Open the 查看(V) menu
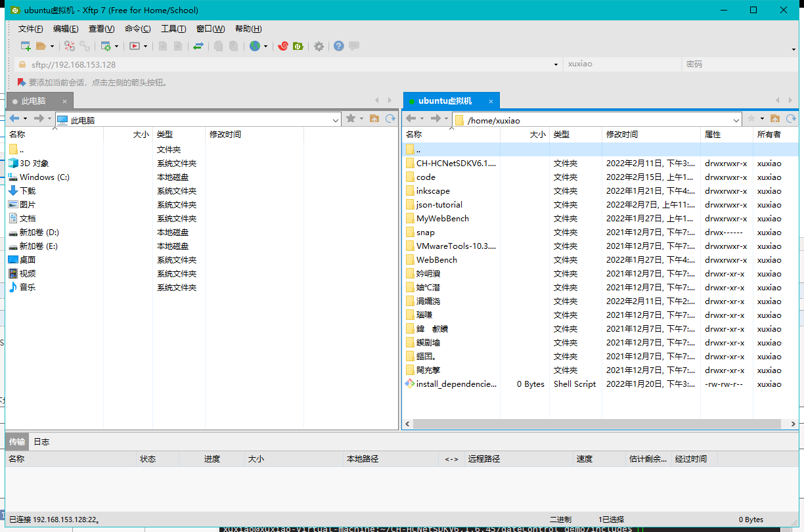This screenshot has height=532, width=804. tap(101, 29)
